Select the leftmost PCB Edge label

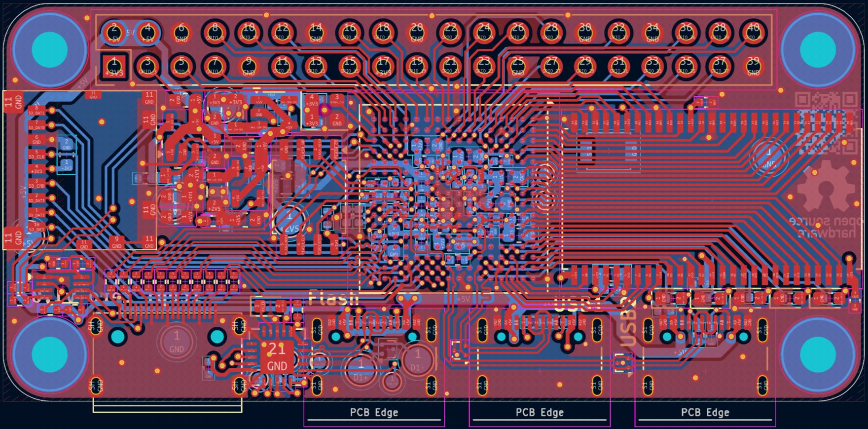374,412
